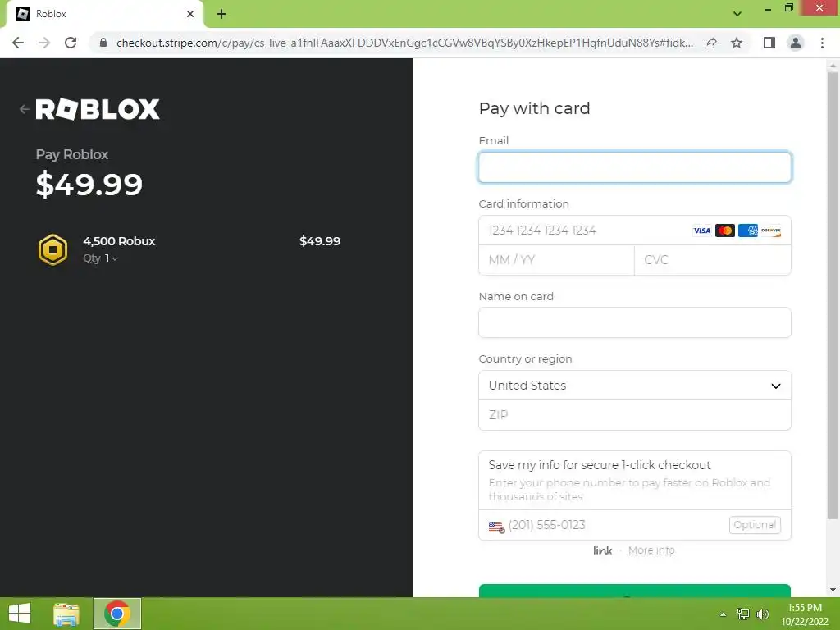Reload the checkout page
The width and height of the screenshot is (840, 630).
(x=71, y=43)
